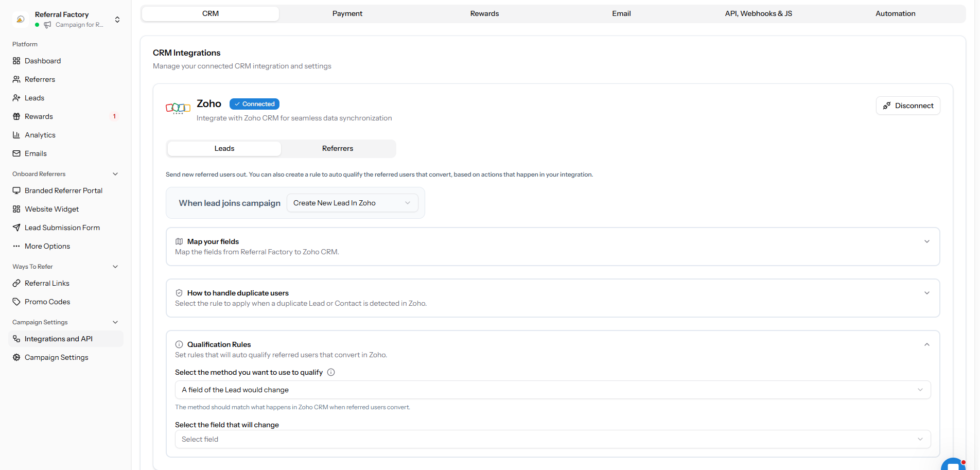Viewport: 980px width, 470px height.
Task: Switch to the Referrers sub-tab under Zoho
Action: click(338, 149)
